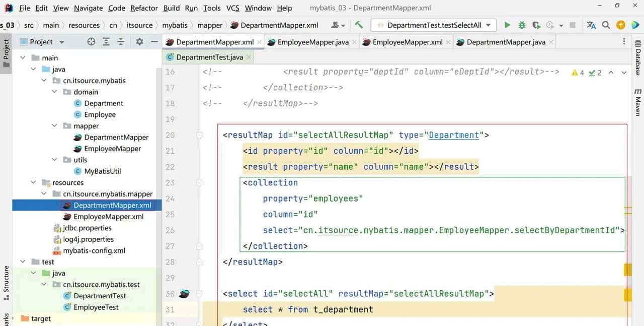This screenshot has height=326, width=644.
Task: Collapse all nodes in Project panel
Action: click(122, 42)
